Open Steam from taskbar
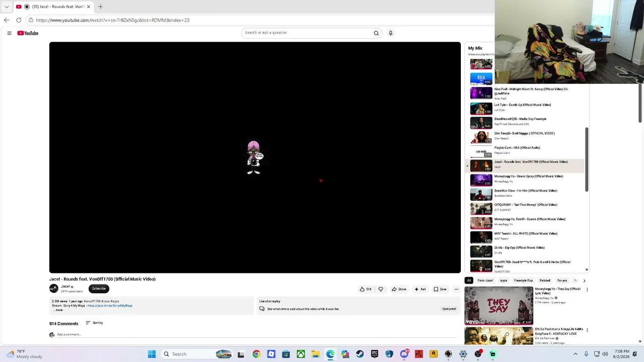This screenshot has width=644, height=362. [360, 354]
